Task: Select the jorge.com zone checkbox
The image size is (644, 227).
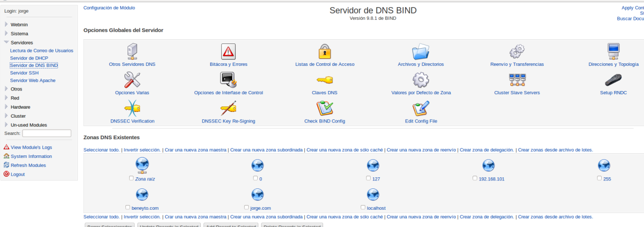Action: click(246, 207)
